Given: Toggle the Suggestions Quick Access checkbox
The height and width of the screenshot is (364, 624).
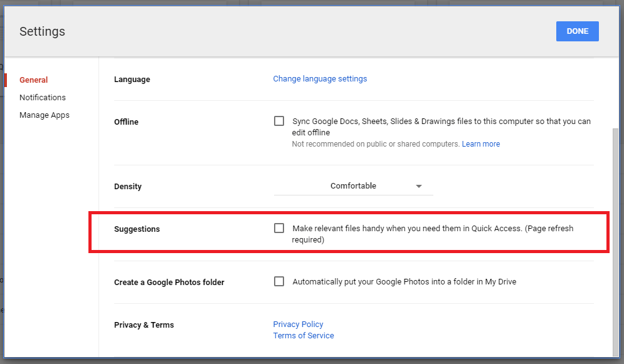Looking at the screenshot, I should [x=279, y=228].
